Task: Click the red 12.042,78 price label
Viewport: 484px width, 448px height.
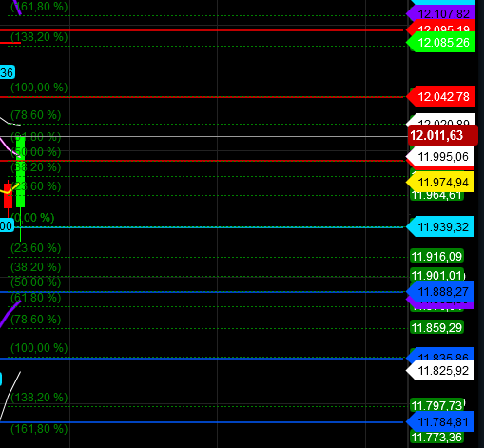Action: (x=440, y=97)
